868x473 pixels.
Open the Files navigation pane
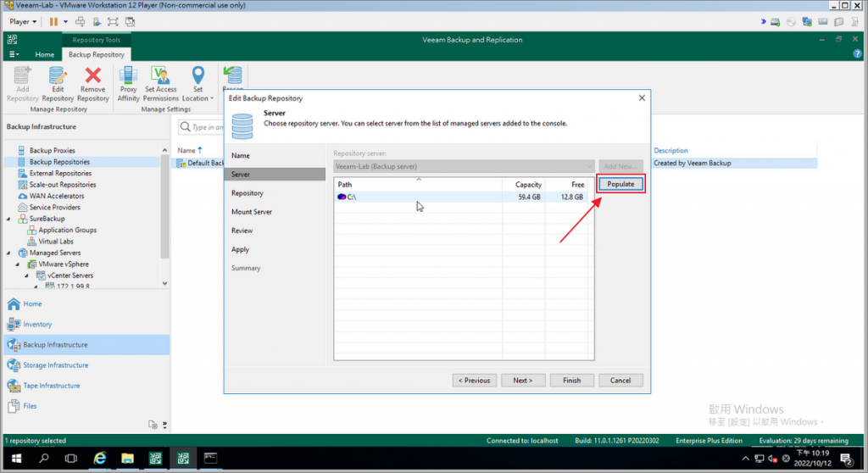click(87, 406)
